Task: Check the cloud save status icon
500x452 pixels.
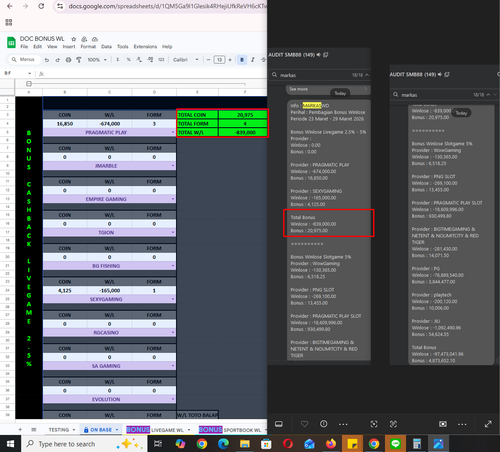Action: coord(95,39)
